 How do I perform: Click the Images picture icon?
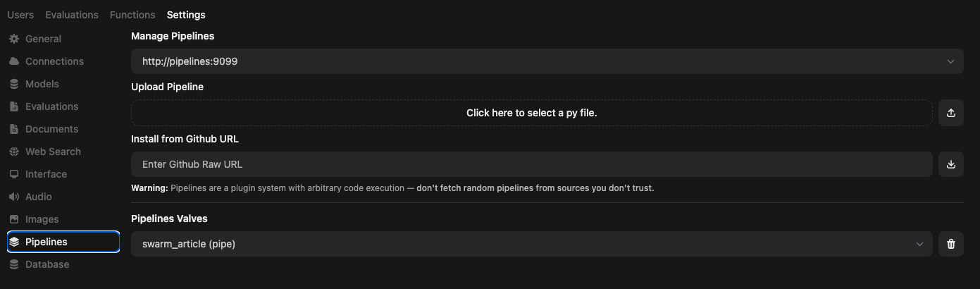coord(14,219)
